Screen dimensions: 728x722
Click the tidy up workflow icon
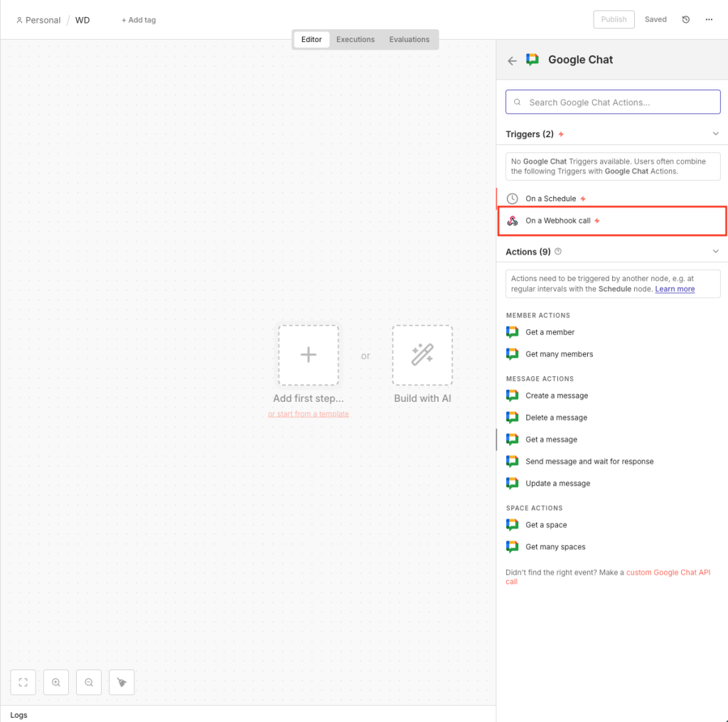122,682
